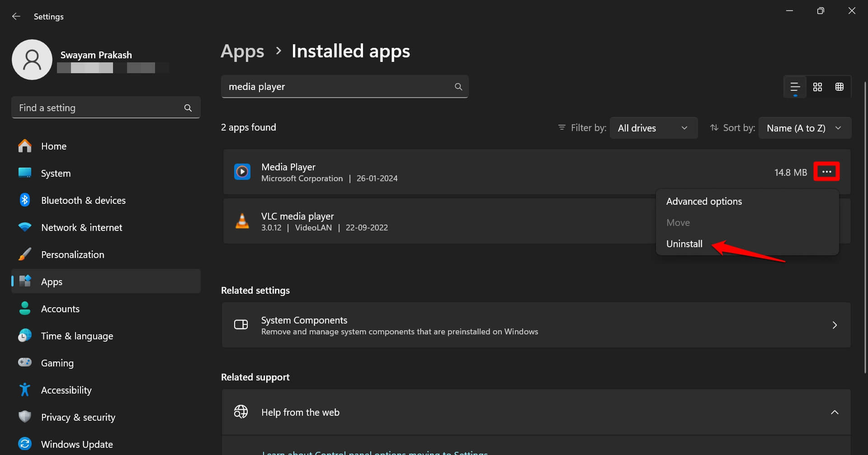
Task: Open the System Components card
Action: coord(536,325)
